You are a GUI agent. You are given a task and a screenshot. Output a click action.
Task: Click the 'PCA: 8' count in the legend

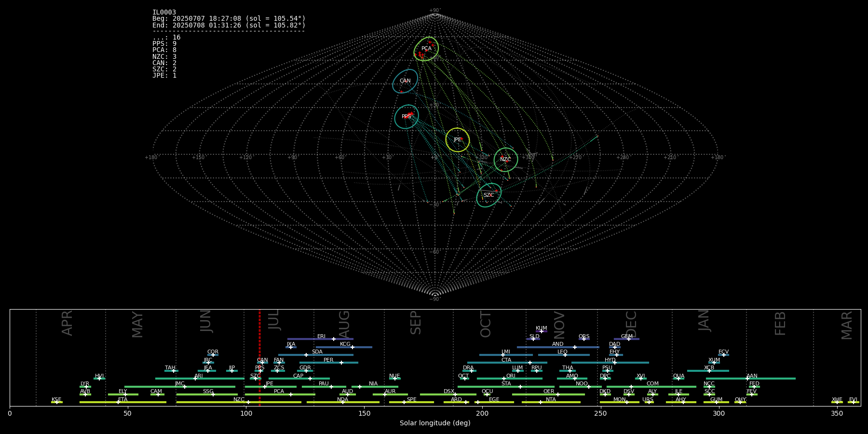[164, 50]
